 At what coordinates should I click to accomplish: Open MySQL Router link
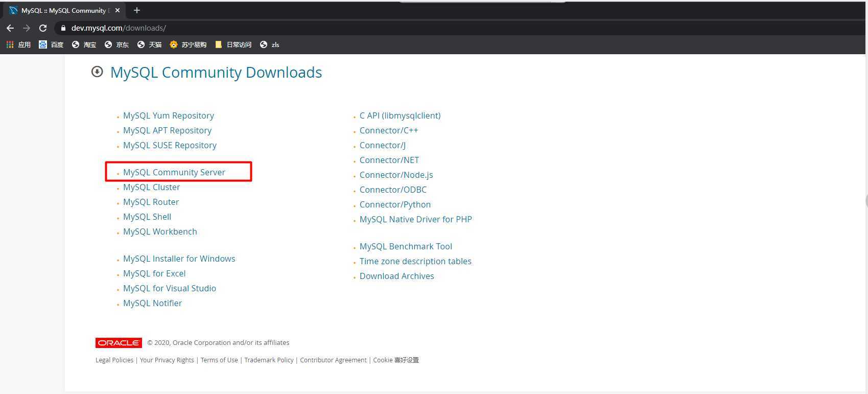[x=151, y=202]
